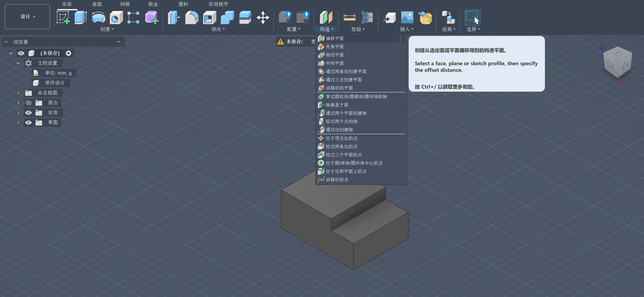This screenshot has height=297, width=644.
Task: Click the Insert Mesh icon
Action: point(425,18)
